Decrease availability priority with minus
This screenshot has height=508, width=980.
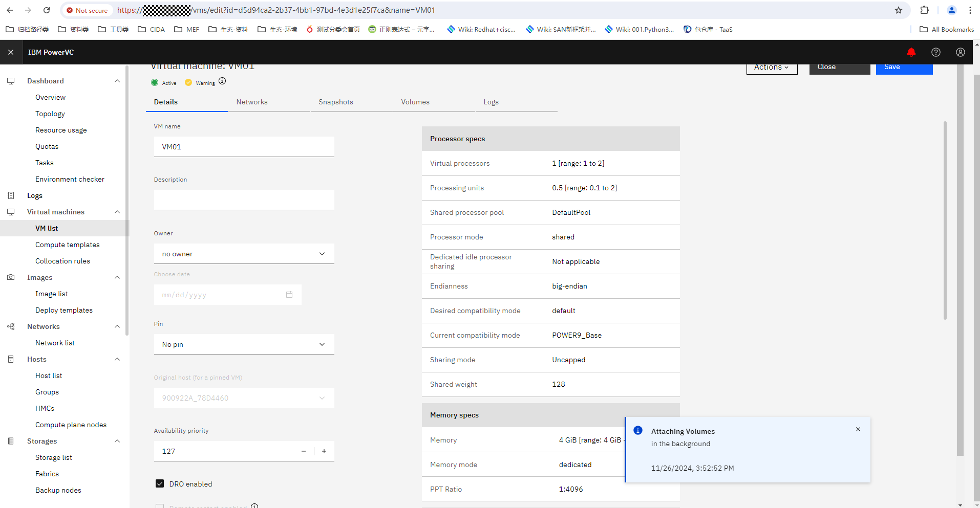(304, 451)
